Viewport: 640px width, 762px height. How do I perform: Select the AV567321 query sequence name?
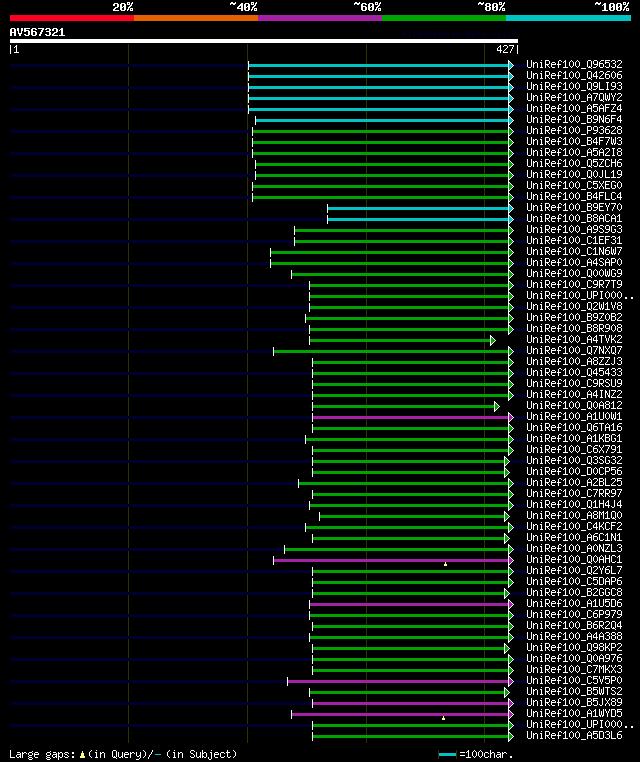37,32
